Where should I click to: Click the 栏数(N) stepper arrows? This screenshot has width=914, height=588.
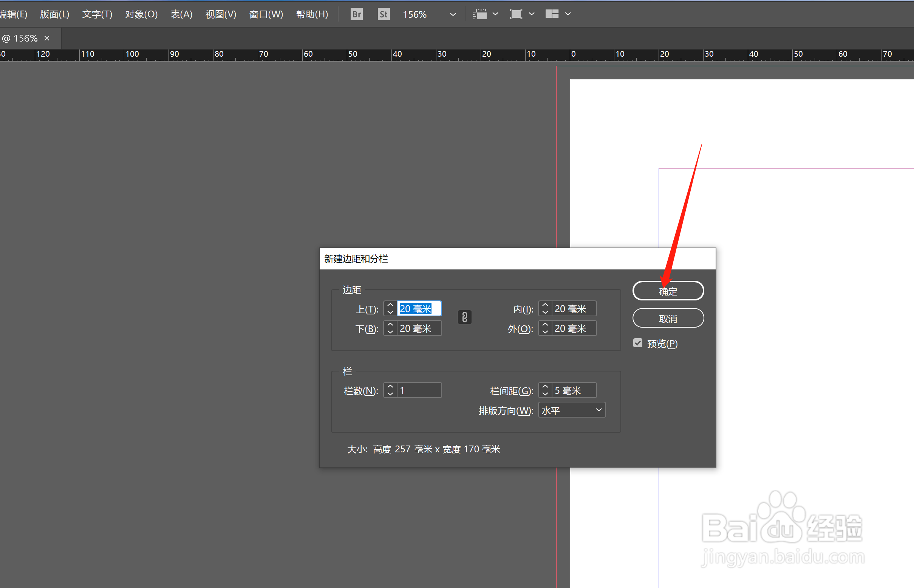390,390
